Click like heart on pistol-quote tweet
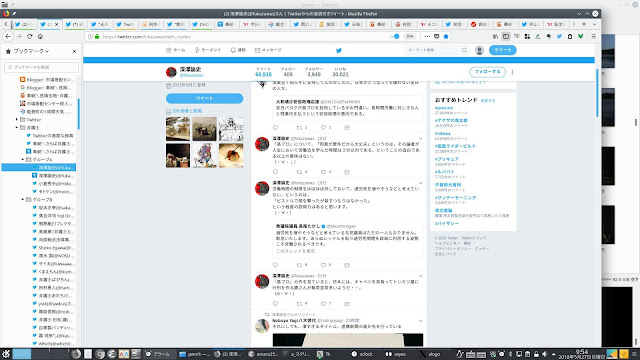This screenshot has height=360, width=640. (x=323, y=265)
